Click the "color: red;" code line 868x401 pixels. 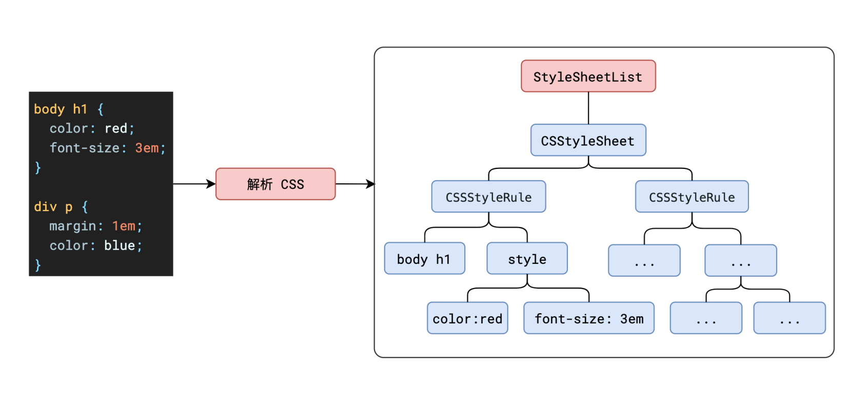[x=92, y=128]
